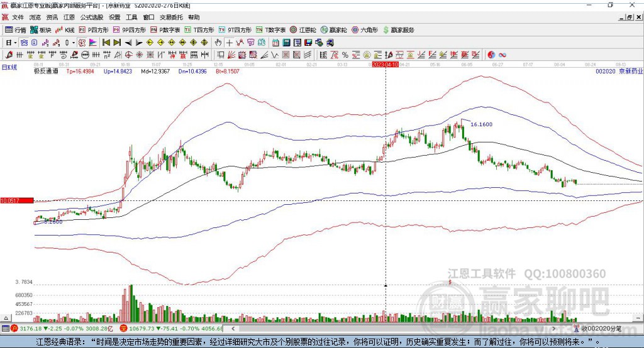Switch to K线 chart view
Screen dimensions: 644x348
point(65,30)
